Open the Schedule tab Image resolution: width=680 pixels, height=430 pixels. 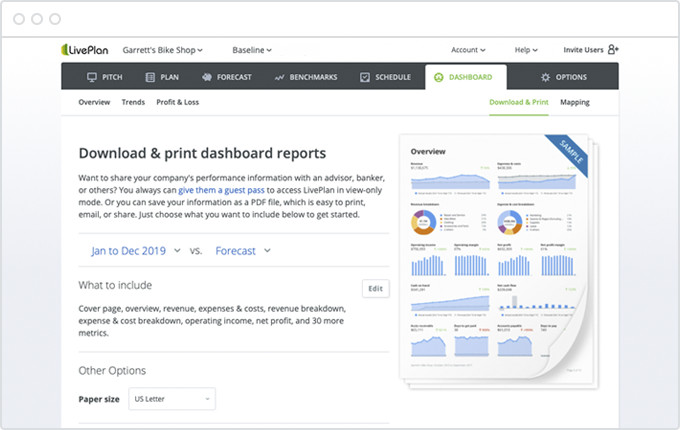[x=385, y=77]
